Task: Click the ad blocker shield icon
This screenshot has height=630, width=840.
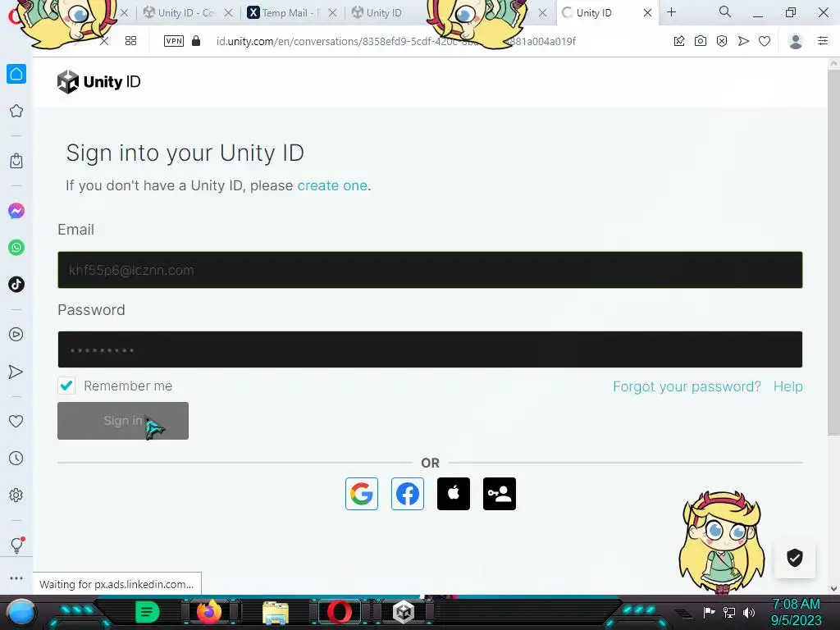Action: click(722, 41)
